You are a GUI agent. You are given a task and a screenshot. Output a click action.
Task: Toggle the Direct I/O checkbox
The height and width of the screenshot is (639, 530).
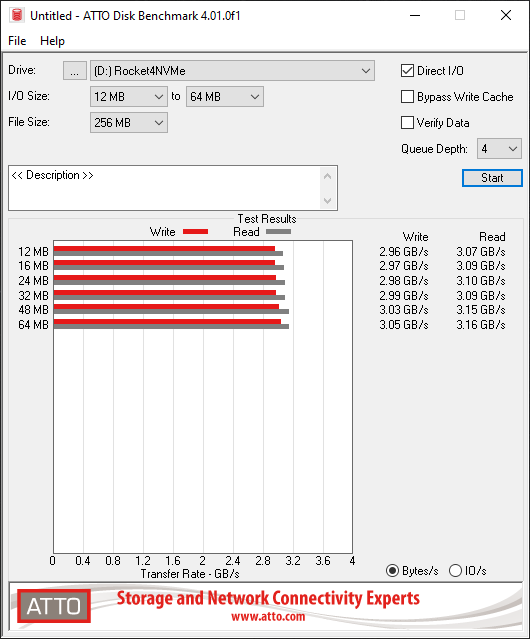(x=407, y=71)
